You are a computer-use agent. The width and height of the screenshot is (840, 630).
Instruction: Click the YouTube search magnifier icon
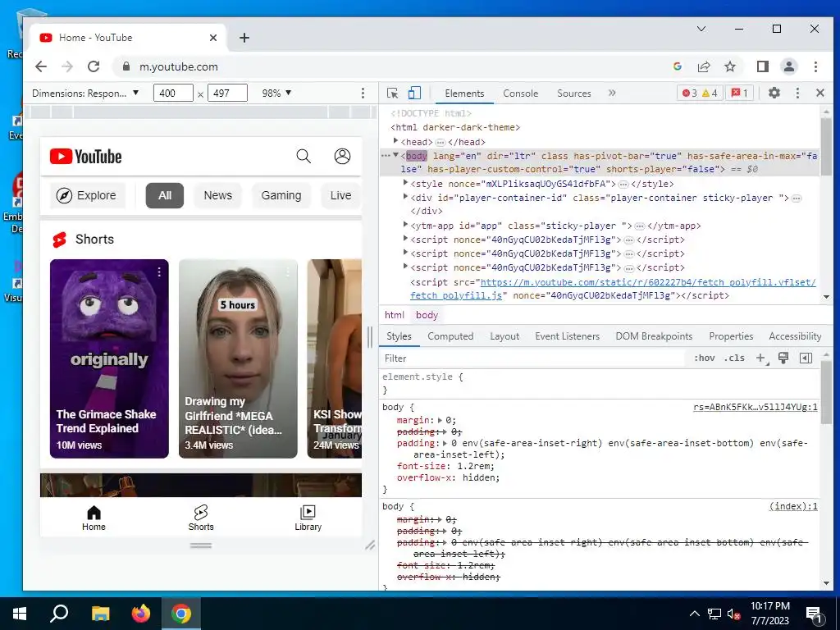click(x=304, y=157)
